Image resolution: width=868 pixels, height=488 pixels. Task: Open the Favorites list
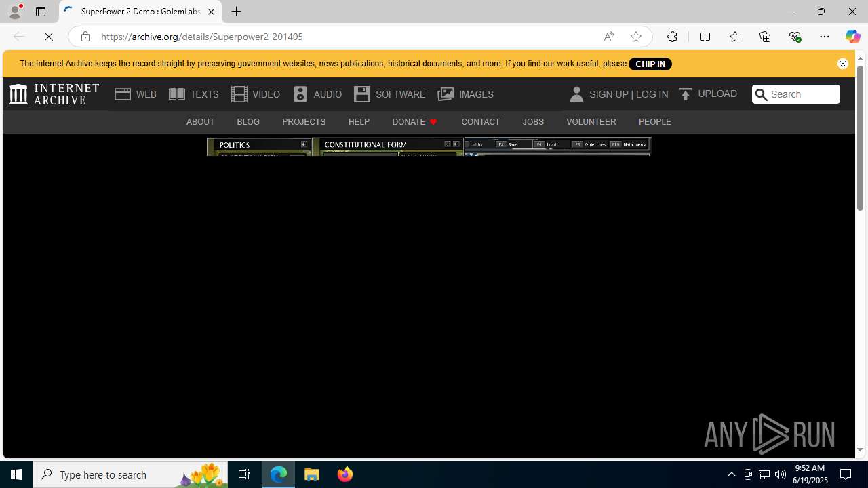coord(734,37)
